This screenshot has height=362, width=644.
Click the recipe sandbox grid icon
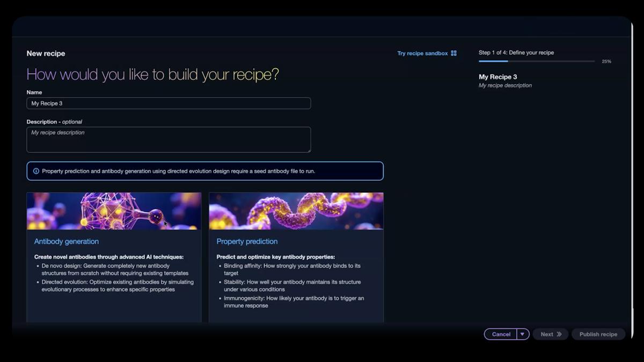point(453,53)
